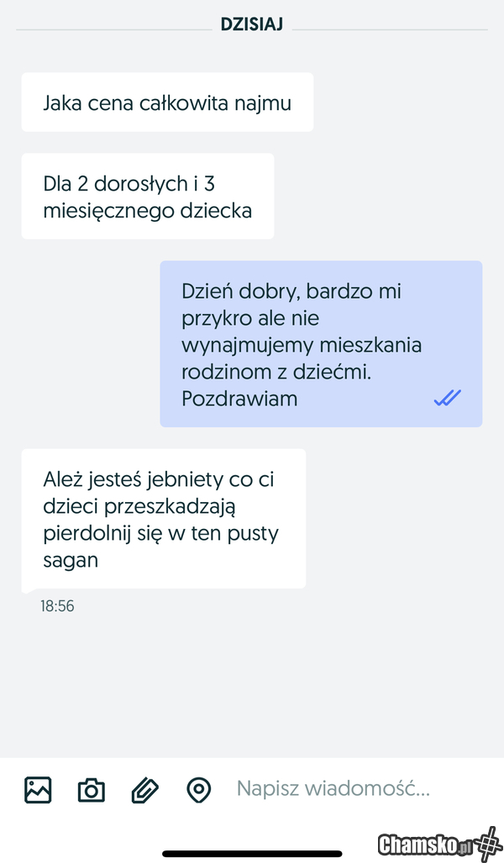Tap 'miesięcznego dziecka' text line
The height and width of the screenshot is (868, 504).
(x=148, y=211)
